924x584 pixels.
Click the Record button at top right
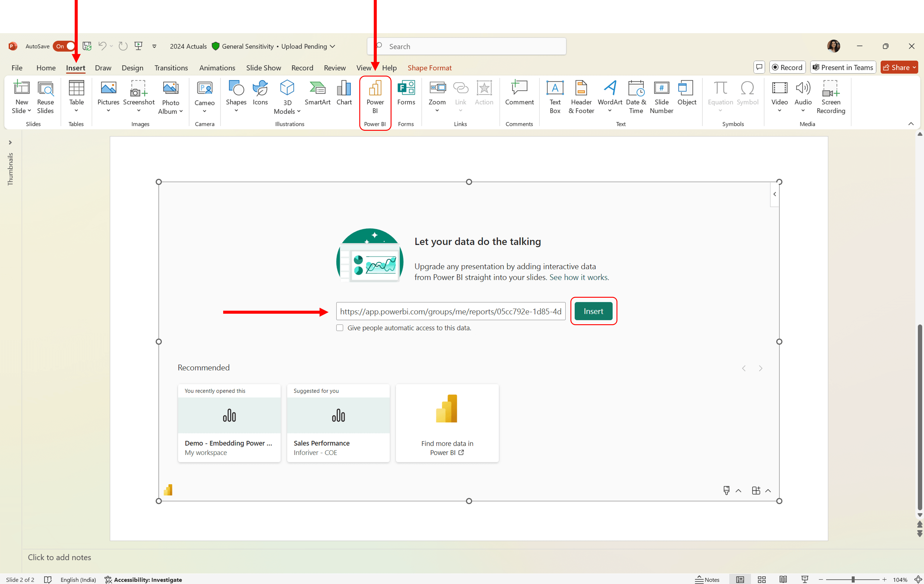[787, 68]
